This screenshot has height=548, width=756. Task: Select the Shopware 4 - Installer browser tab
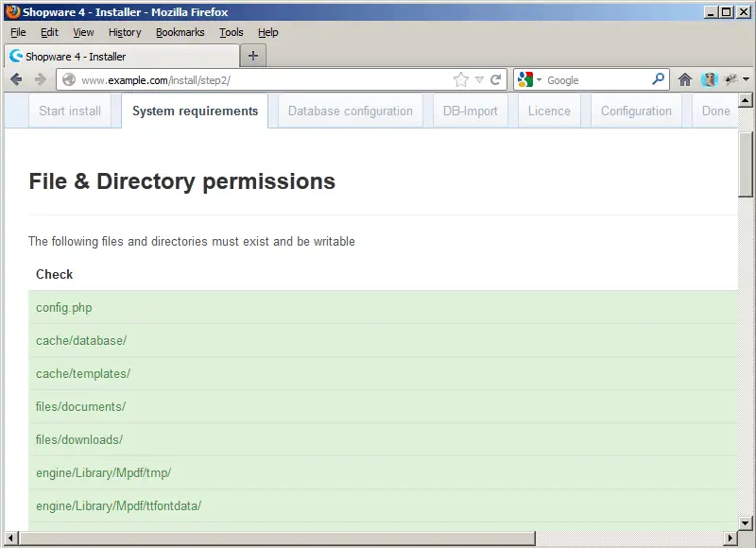point(122,57)
